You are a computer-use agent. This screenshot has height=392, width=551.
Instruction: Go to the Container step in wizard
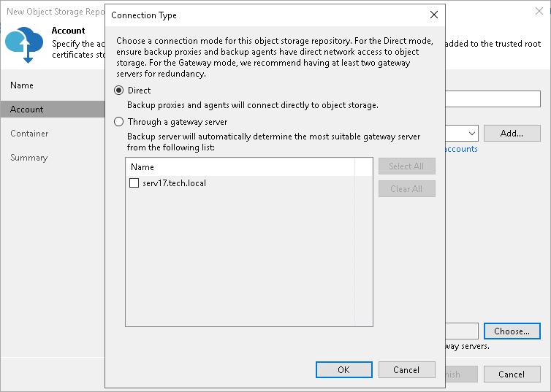pos(29,134)
